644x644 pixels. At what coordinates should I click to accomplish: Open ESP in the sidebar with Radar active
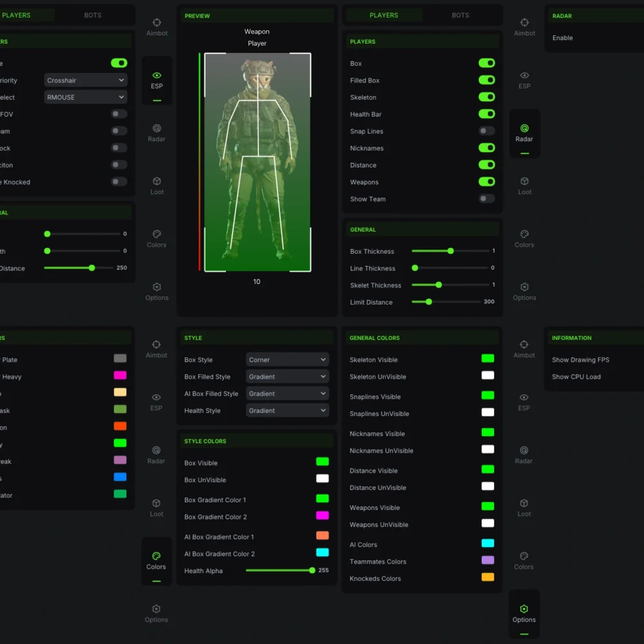pyautogui.click(x=524, y=80)
